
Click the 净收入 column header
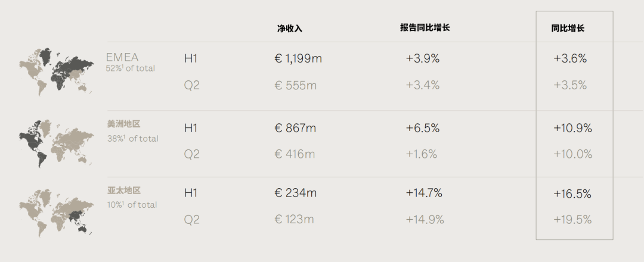coord(290,29)
